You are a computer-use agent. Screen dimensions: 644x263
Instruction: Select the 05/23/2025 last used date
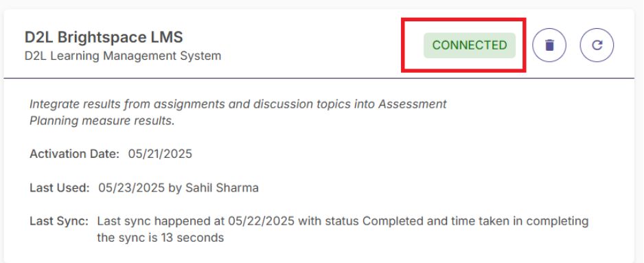click(131, 188)
